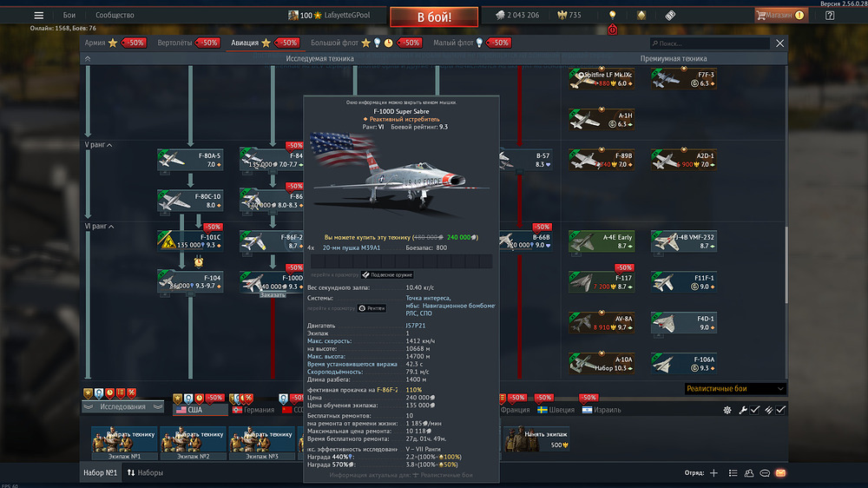Image resolution: width=868 pixels, height=488 pixels.
Task: Open the orange mail icon
Action: 780,473
